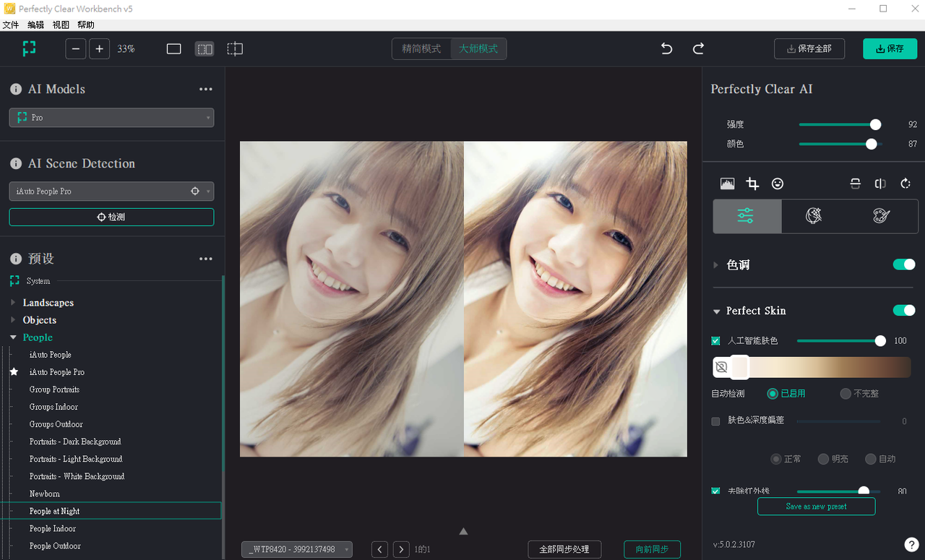Toggle the 色调 switch off
This screenshot has height=560, width=925.
(903, 264)
